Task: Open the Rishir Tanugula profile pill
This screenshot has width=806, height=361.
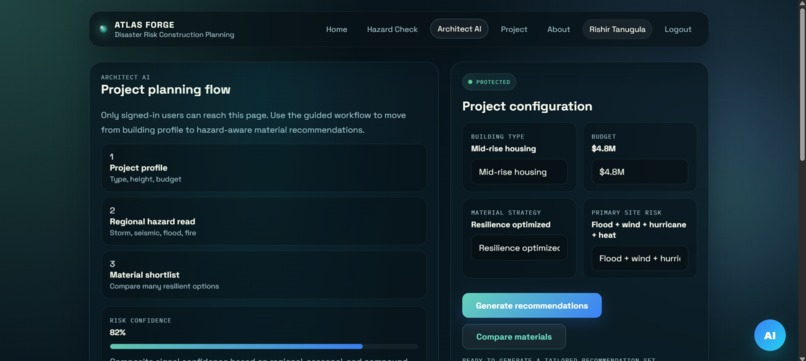Action: (617, 29)
